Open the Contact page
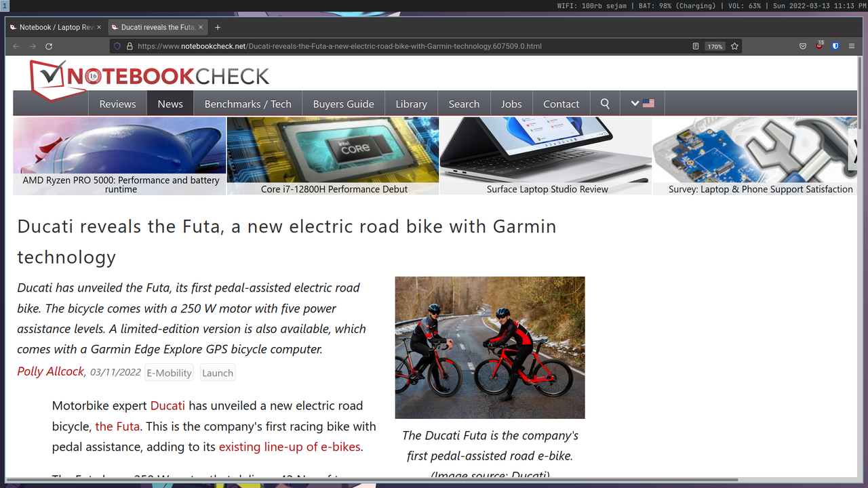This screenshot has width=868, height=488. click(561, 104)
